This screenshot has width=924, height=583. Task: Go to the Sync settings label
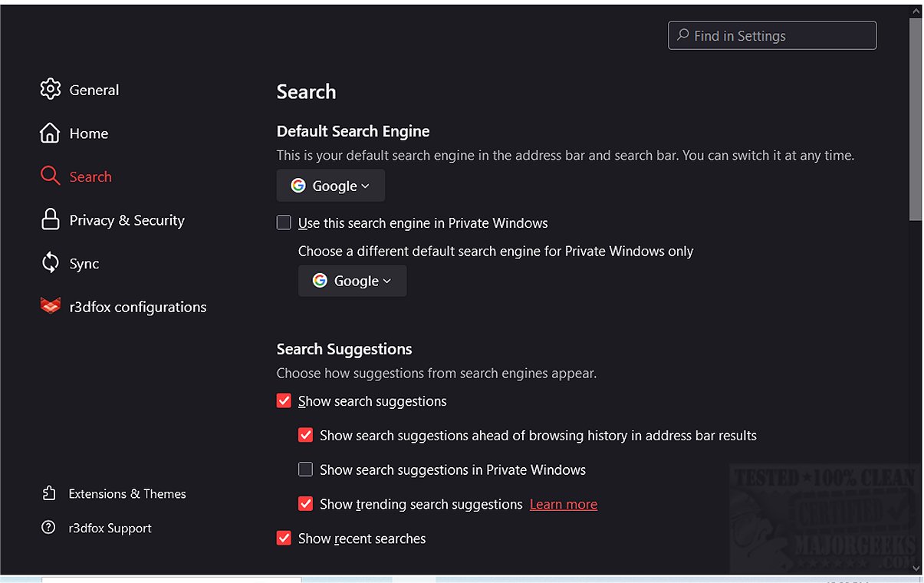(x=84, y=263)
